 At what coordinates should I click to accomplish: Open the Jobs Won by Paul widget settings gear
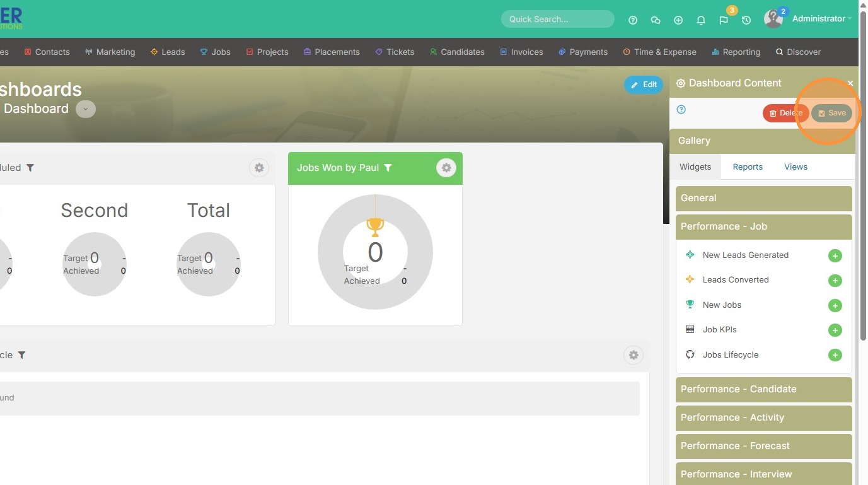pyautogui.click(x=446, y=168)
